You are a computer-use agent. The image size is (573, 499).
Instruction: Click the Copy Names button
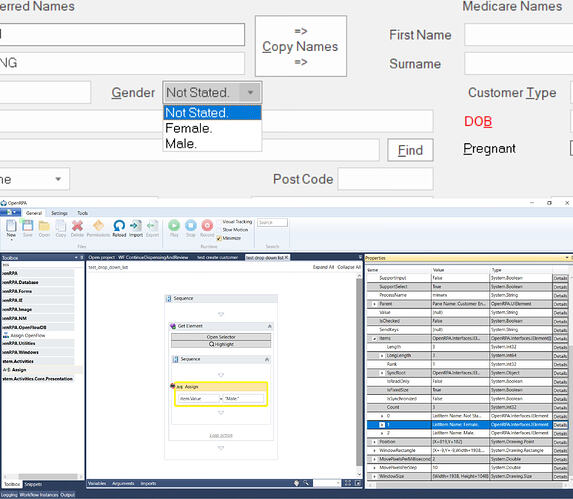[x=301, y=46]
